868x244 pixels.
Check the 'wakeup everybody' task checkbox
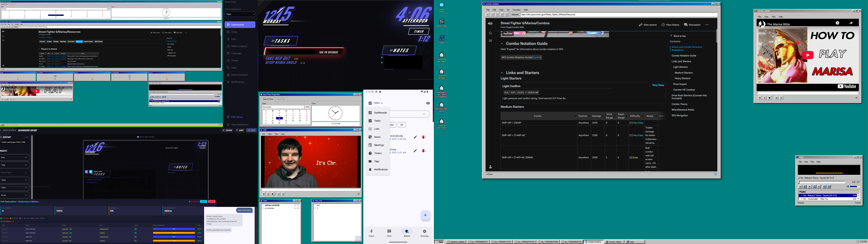click(263, 205)
